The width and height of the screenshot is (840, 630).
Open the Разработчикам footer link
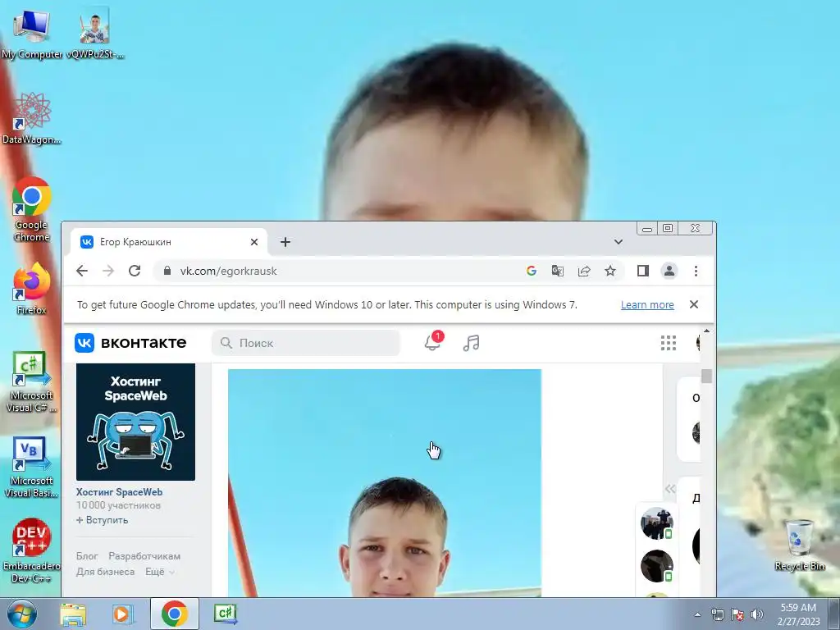coord(144,556)
